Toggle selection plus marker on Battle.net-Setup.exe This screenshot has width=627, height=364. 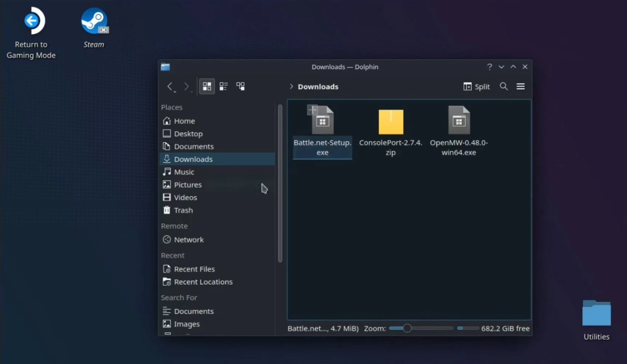point(313,110)
